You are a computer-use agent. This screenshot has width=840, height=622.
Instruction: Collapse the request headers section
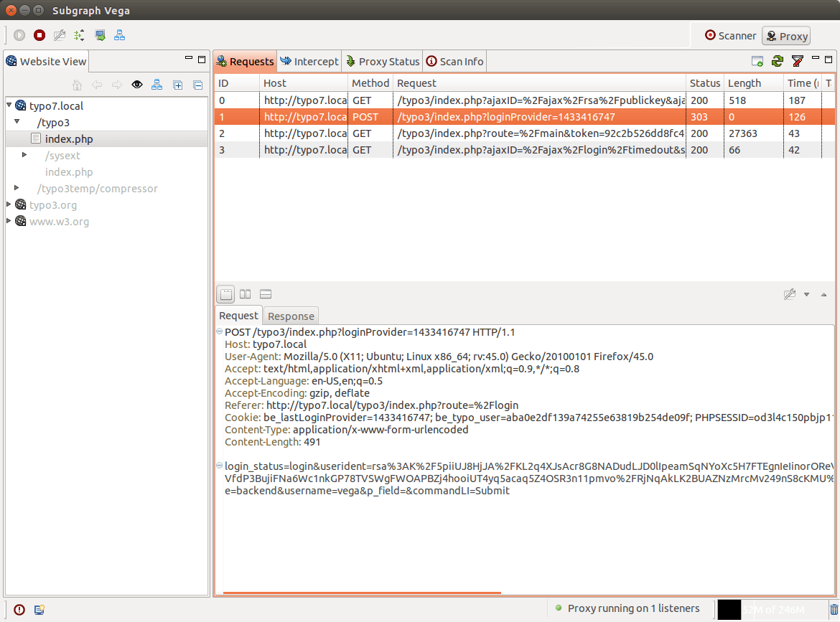point(219,331)
